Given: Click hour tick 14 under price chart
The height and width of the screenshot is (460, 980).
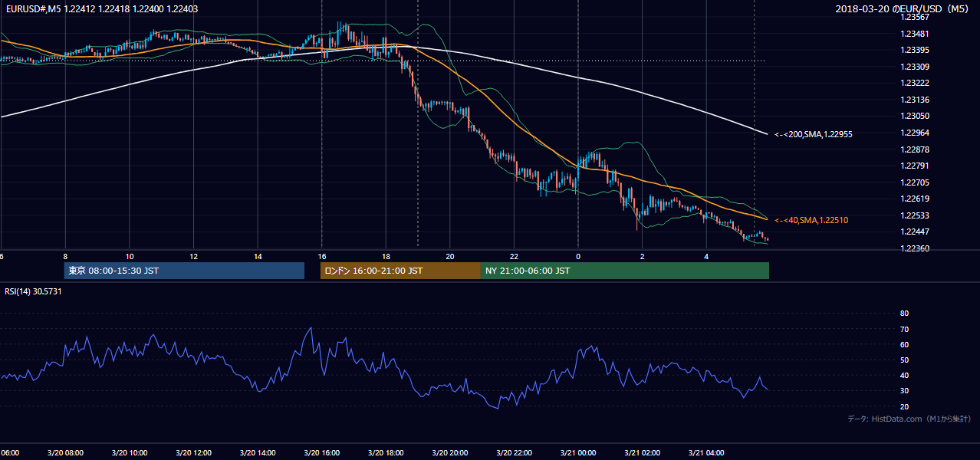Looking at the screenshot, I should [x=258, y=256].
